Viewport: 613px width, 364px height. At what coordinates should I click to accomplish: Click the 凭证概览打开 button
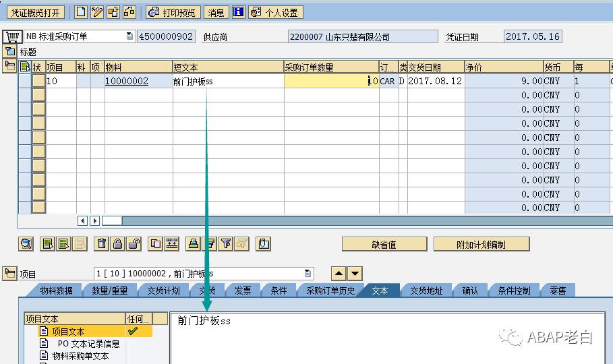pos(36,13)
